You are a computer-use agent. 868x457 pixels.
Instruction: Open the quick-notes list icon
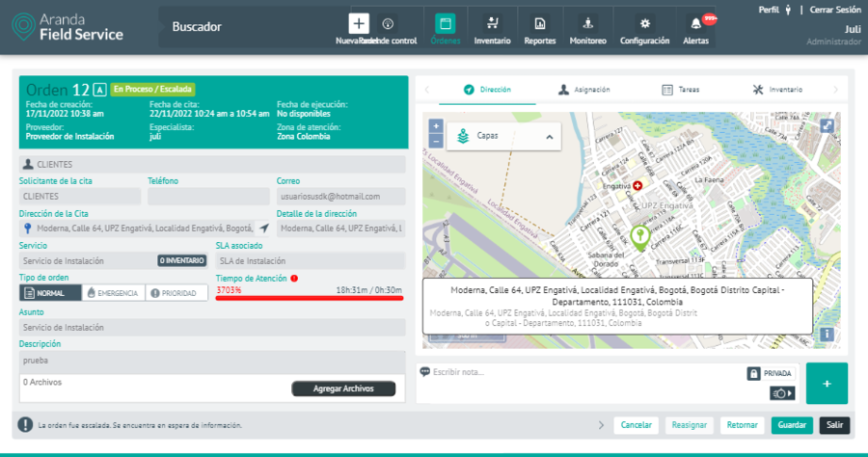[x=782, y=393]
